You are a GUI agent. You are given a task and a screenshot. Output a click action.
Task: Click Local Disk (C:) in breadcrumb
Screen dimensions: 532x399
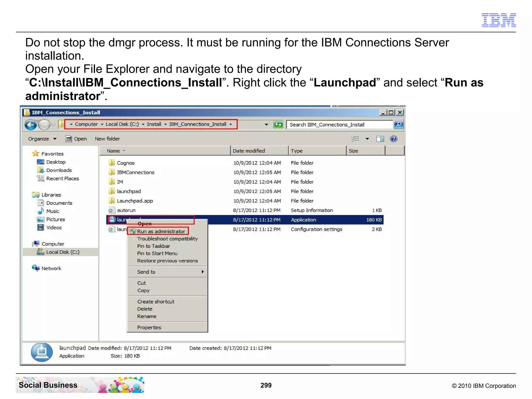(x=122, y=124)
